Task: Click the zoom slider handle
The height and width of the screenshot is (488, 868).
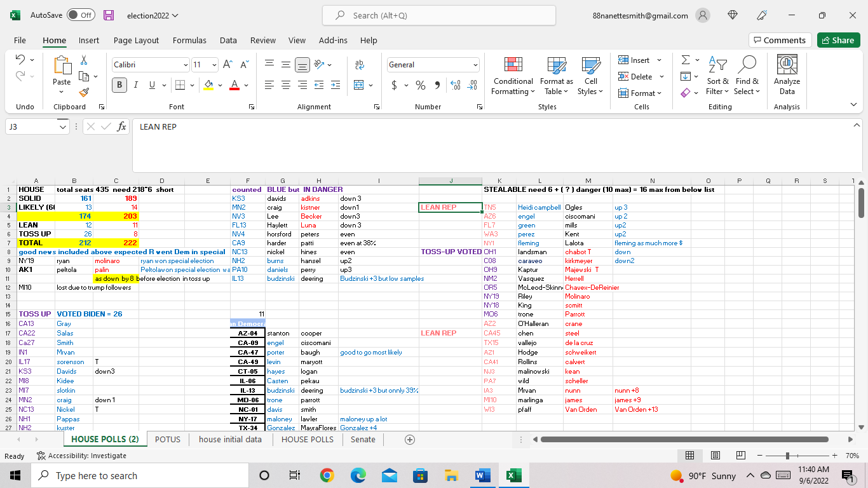Action: pos(788,456)
